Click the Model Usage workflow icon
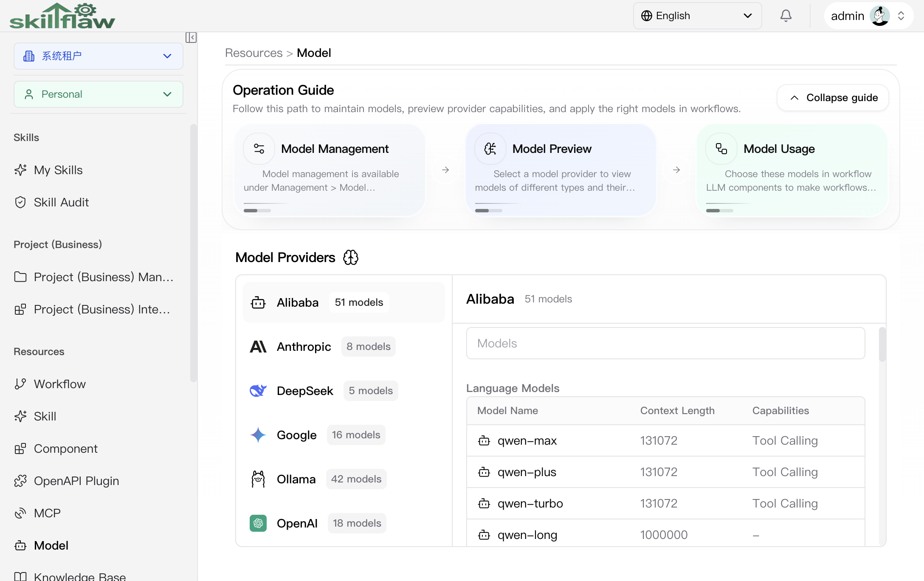The height and width of the screenshot is (581, 924). [721, 149]
